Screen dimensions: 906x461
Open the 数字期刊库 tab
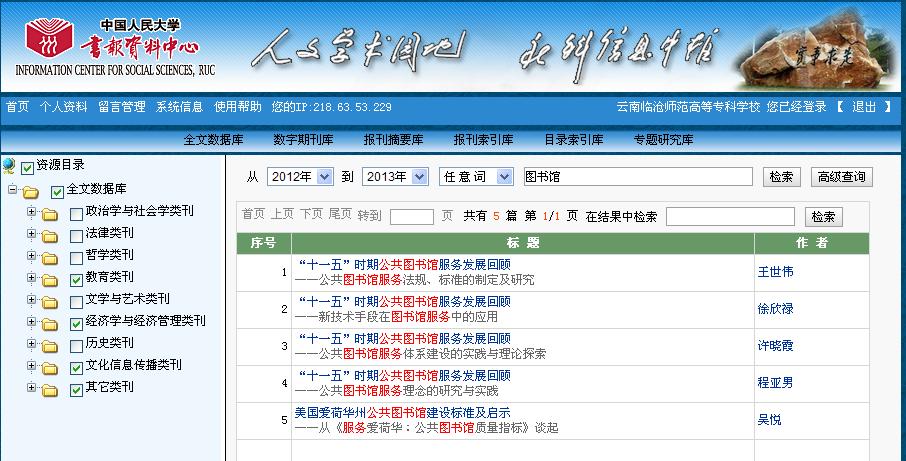click(x=303, y=140)
